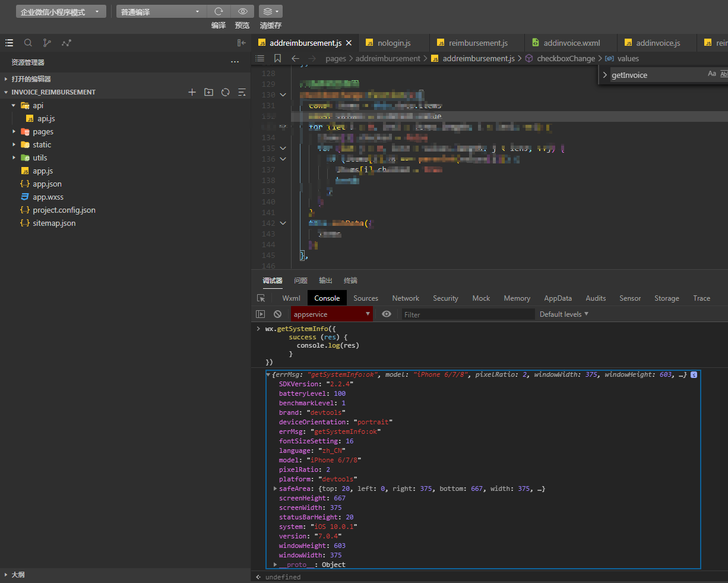
Task: Open the enterprise WeChat mini program mode dropdown
Action: click(x=61, y=11)
